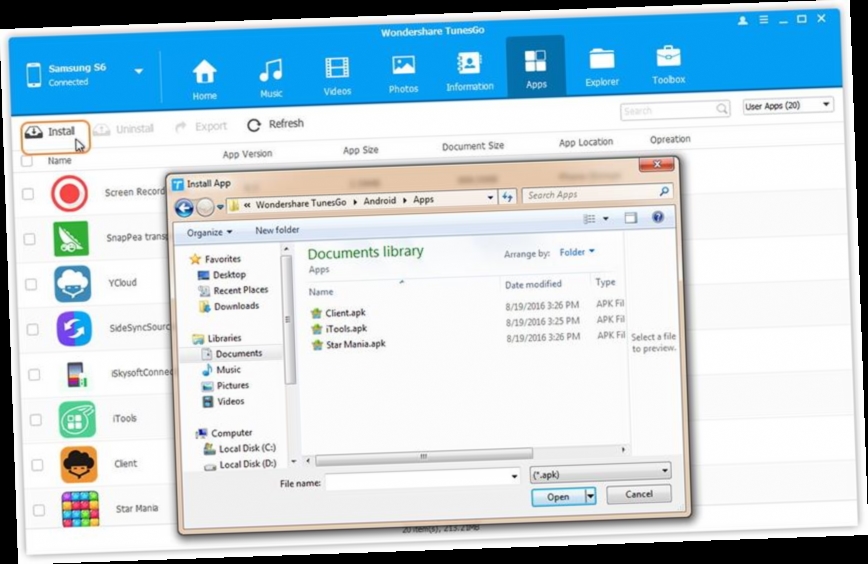This screenshot has height=564, width=868.
Task: Click the Uninstall button
Action: pyautogui.click(x=123, y=129)
